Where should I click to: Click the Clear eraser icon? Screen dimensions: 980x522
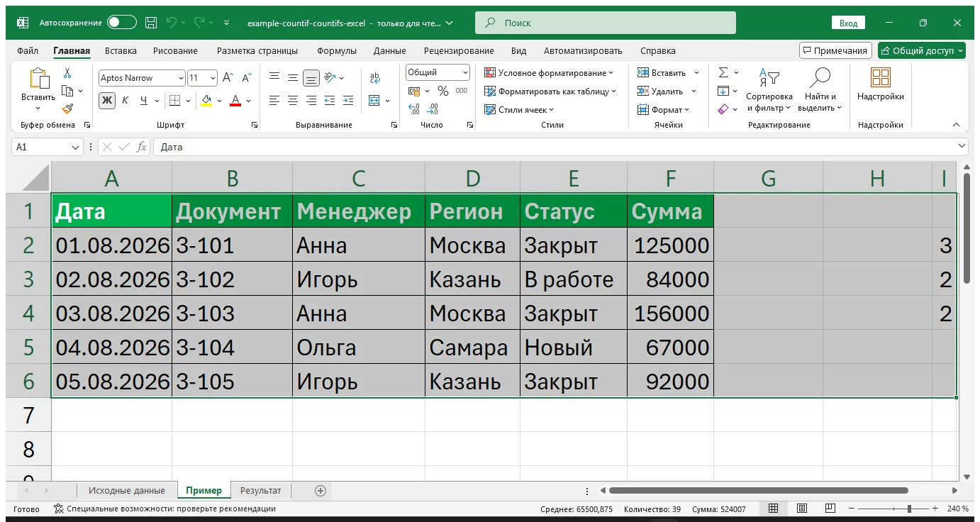click(723, 109)
